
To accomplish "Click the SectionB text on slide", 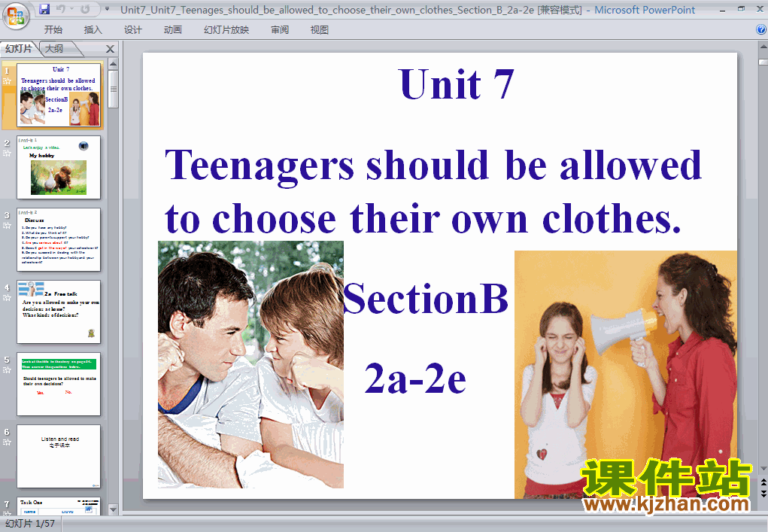I will click(x=426, y=298).
